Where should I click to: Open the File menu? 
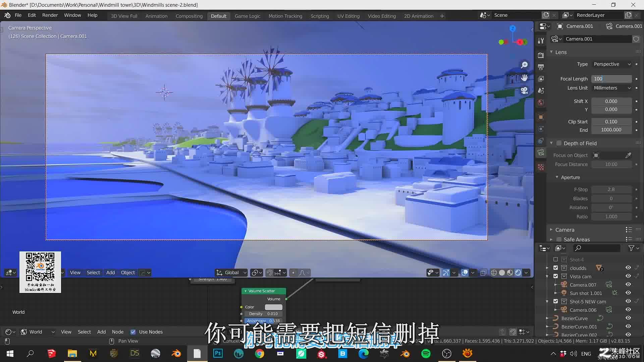pos(18,15)
